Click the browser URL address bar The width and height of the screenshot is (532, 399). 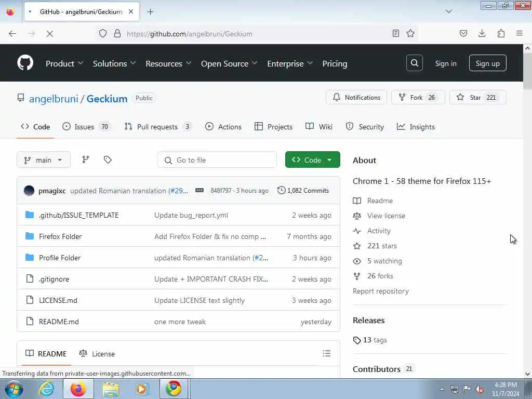[258, 34]
